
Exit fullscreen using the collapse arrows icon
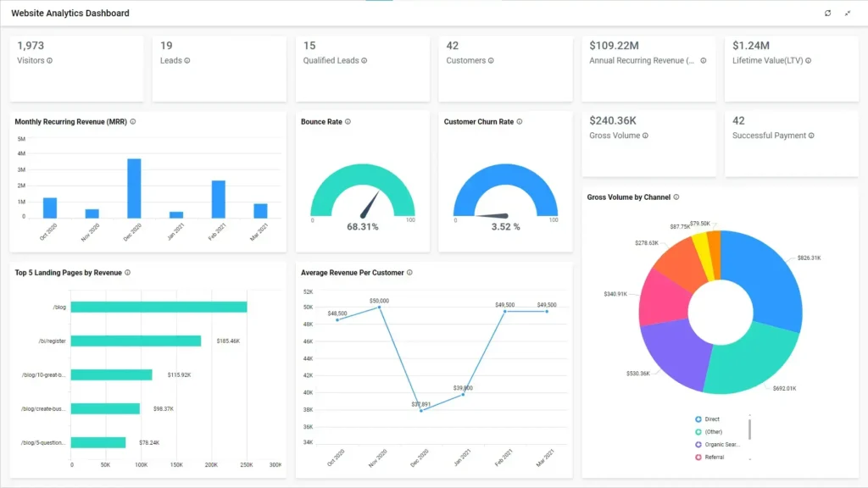pyautogui.click(x=848, y=13)
